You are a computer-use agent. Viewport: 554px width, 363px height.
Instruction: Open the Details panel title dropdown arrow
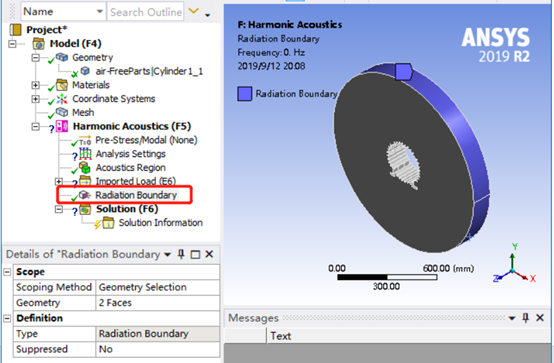(167, 254)
